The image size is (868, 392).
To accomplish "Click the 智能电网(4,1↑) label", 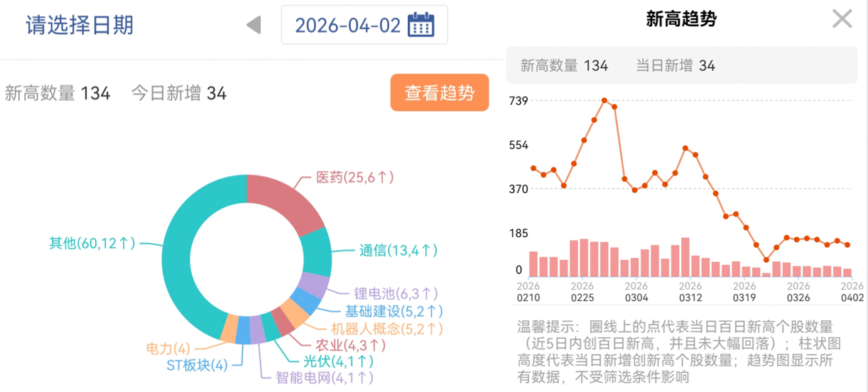I will pos(325,378).
